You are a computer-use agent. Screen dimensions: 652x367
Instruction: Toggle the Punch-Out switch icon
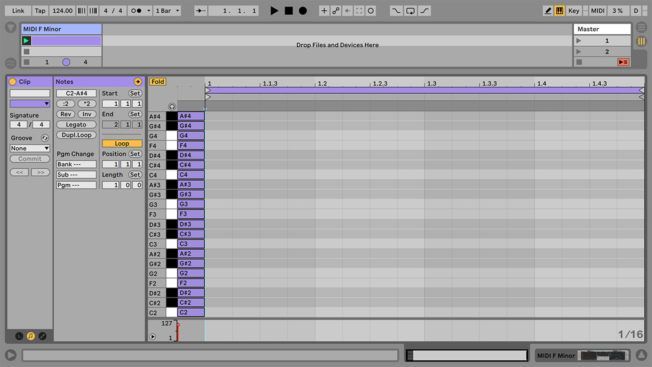(x=424, y=11)
